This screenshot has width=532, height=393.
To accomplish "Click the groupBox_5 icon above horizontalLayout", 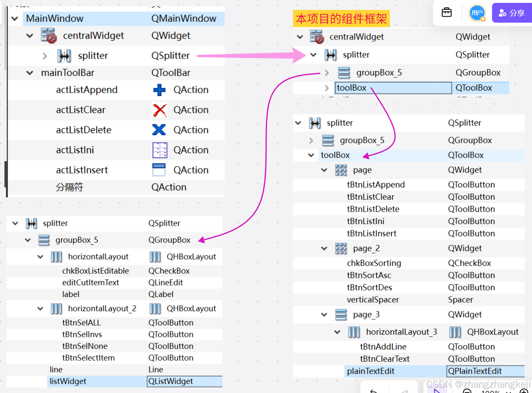I will (x=44, y=240).
